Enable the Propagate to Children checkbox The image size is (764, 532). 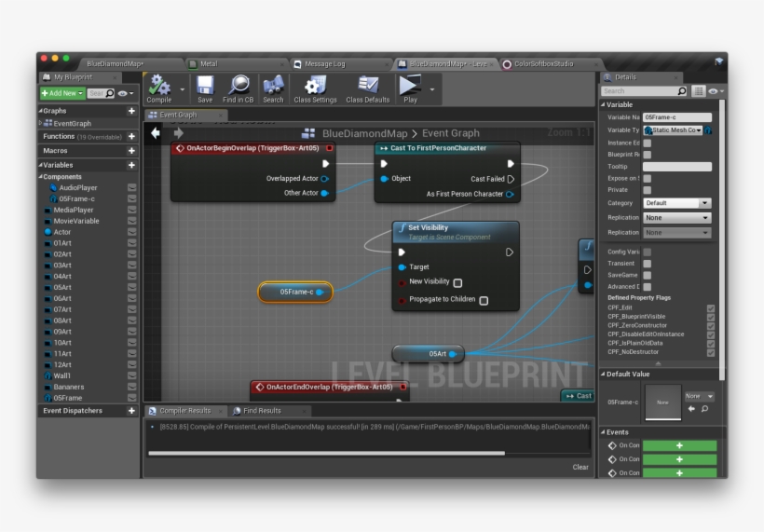pyautogui.click(x=484, y=300)
